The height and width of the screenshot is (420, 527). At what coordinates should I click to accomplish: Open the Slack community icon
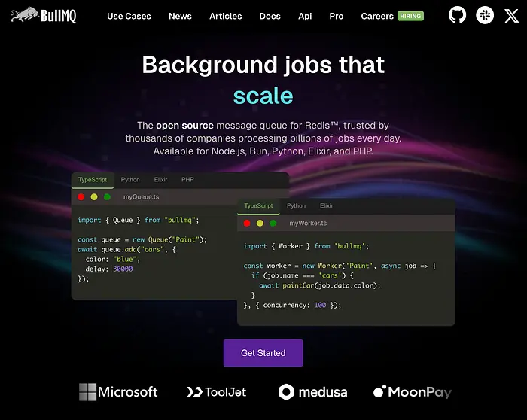[x=485, y=15]
